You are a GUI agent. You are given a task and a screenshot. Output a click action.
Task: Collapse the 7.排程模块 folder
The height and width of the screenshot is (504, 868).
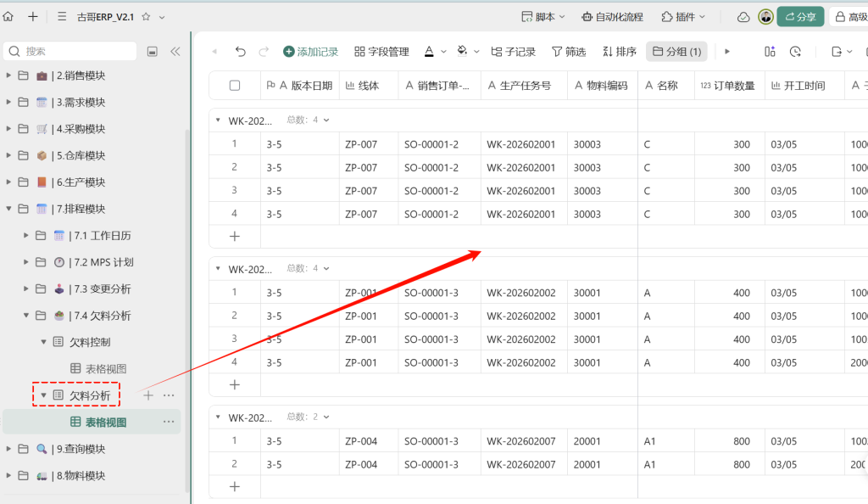[8, 209]
